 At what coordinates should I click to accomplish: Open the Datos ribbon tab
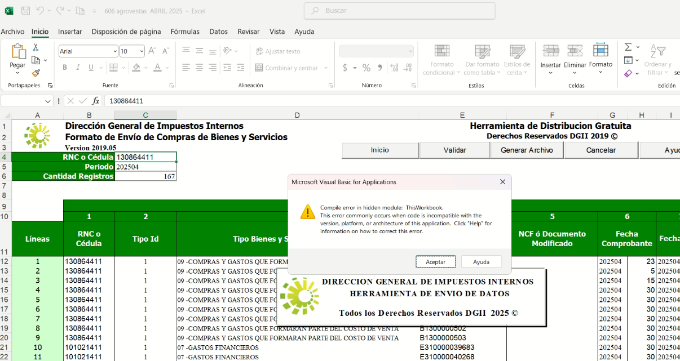219,32
